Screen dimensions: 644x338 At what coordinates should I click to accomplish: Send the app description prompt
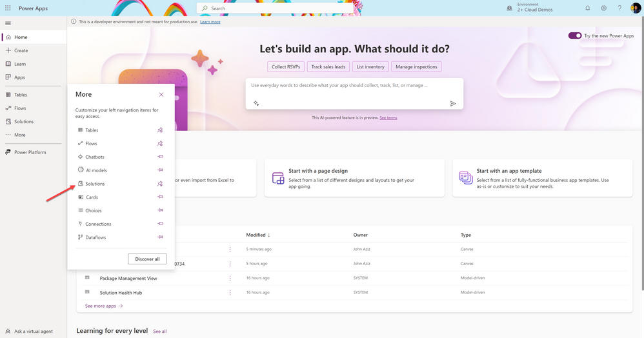pos(452,103)
